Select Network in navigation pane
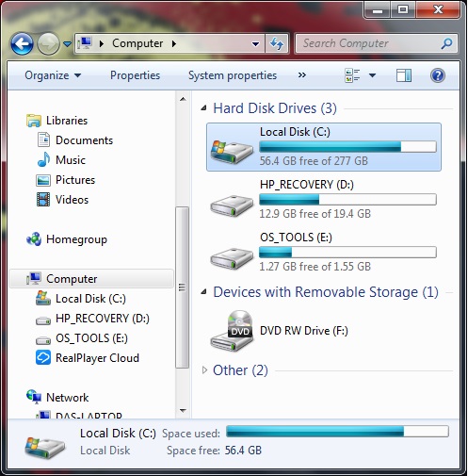This screenshot has width=468, height=476. pos(68,398)
